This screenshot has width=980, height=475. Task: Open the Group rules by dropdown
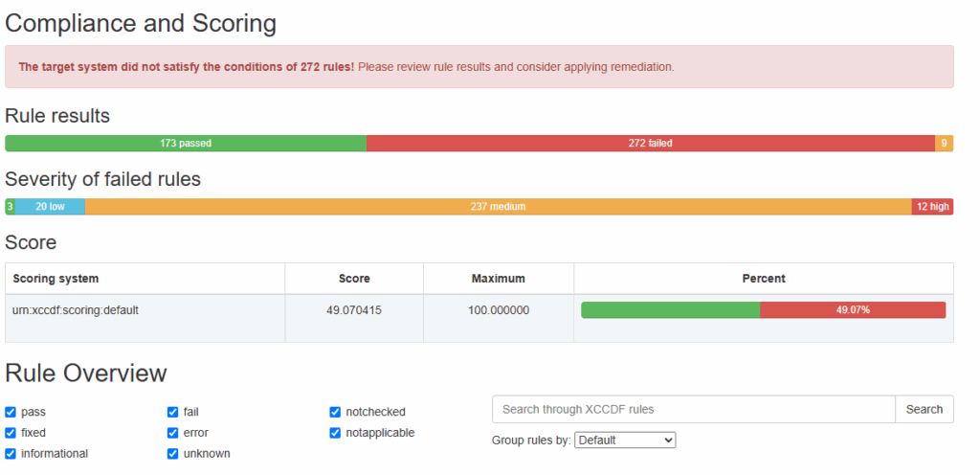(x=625, y=441)
